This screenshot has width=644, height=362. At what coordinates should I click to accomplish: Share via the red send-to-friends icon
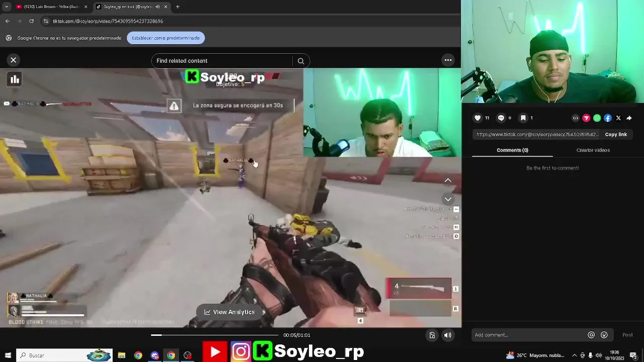[x=586, y=118]
